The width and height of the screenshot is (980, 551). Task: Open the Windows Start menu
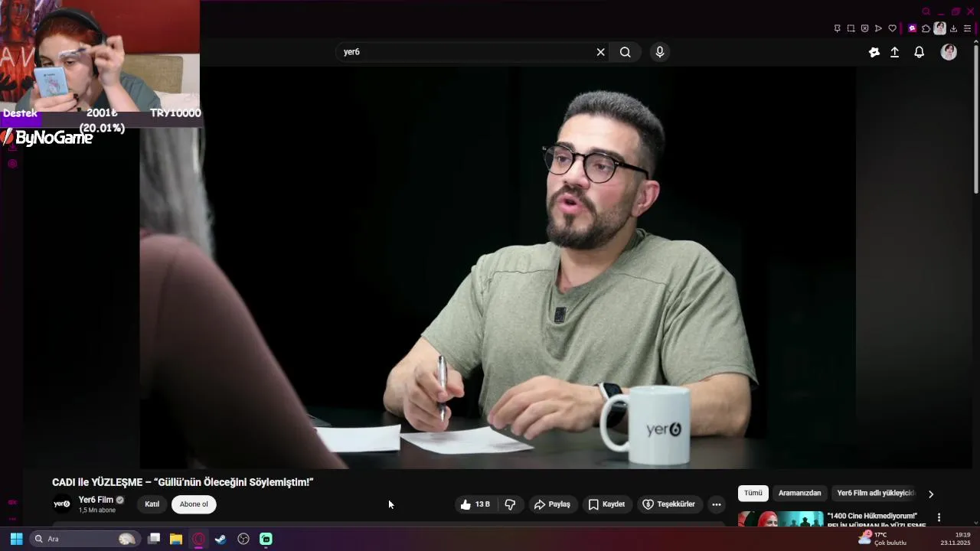(x=16, y=539)
